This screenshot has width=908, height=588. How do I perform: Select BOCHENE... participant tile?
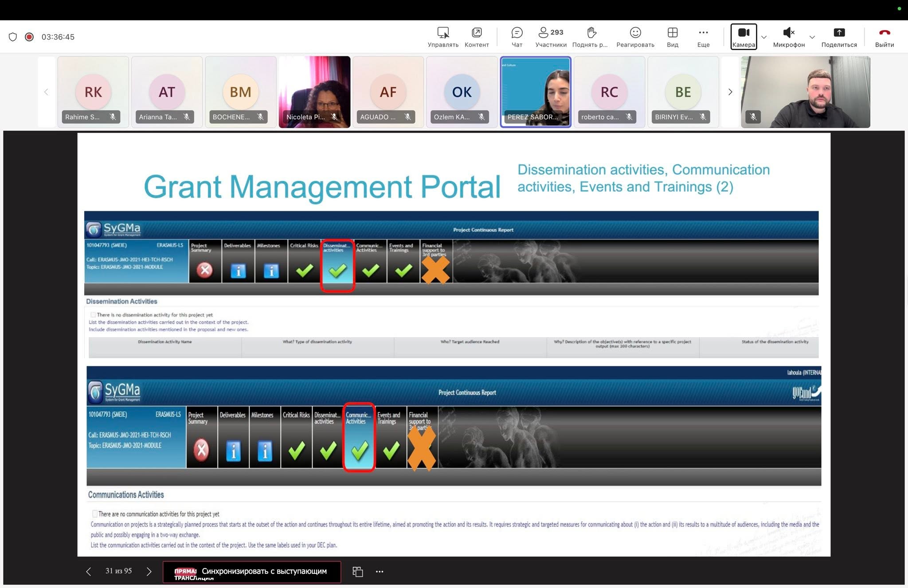pos(240,92)
